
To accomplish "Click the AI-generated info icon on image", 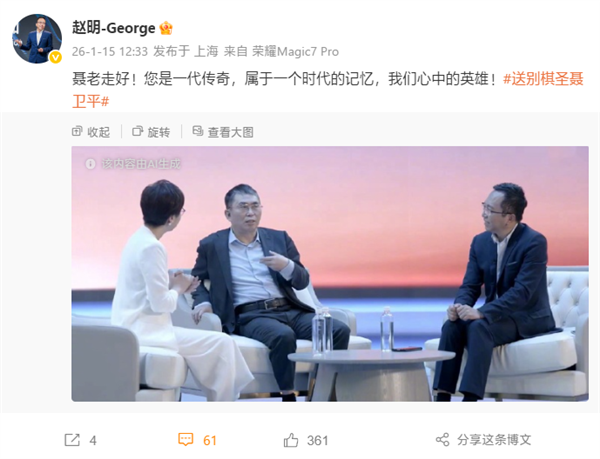I will point(90,164).
